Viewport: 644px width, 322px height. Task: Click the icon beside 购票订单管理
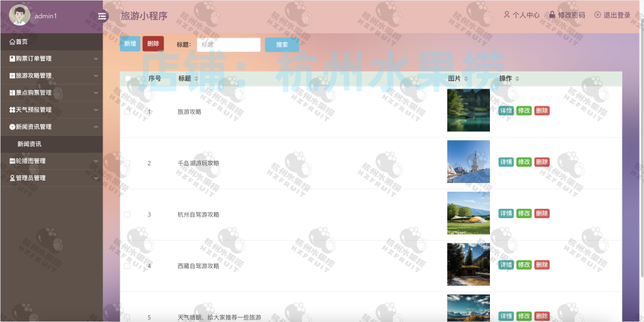[12, 58]
